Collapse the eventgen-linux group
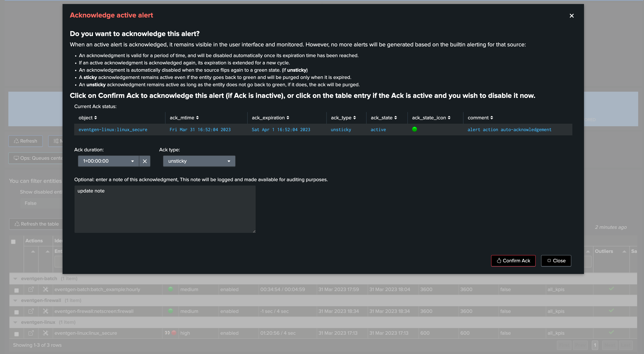 pos(15,322)
